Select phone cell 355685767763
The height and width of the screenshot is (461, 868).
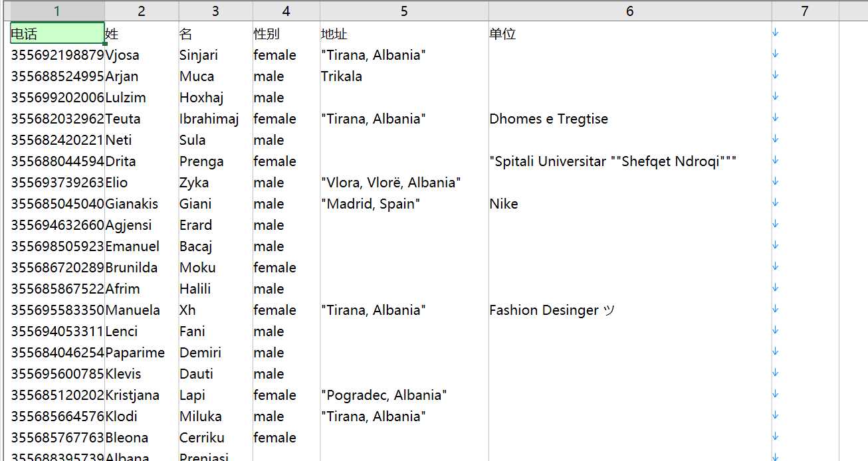[57, 438]
